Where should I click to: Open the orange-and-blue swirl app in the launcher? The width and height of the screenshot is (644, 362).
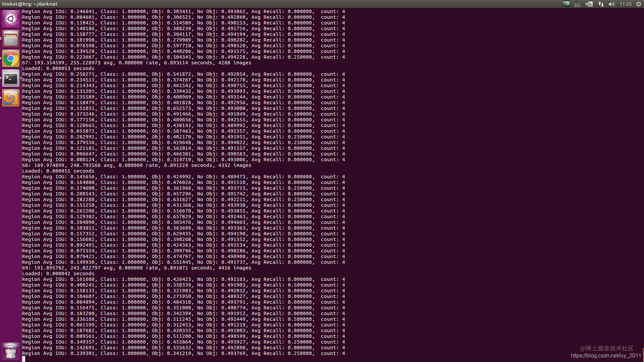click(11, 98)
